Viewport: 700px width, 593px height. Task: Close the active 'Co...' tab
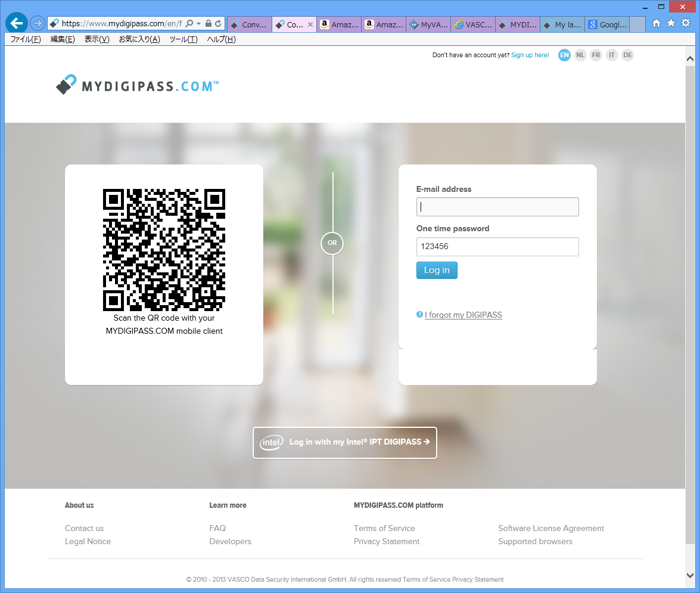coord(310,24)
